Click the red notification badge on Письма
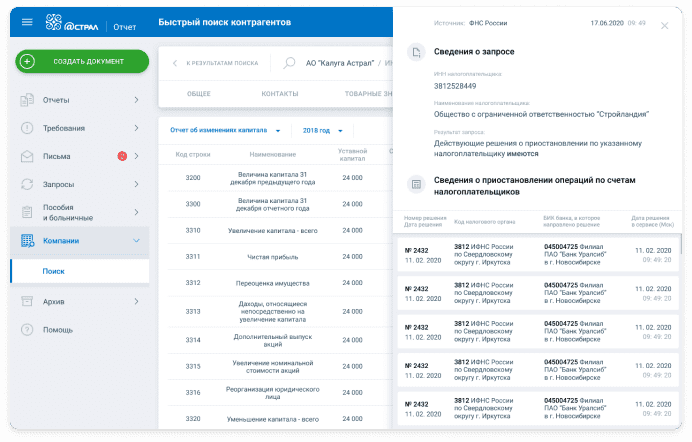This screenshot has height=442, width=692. pos(122,156)
